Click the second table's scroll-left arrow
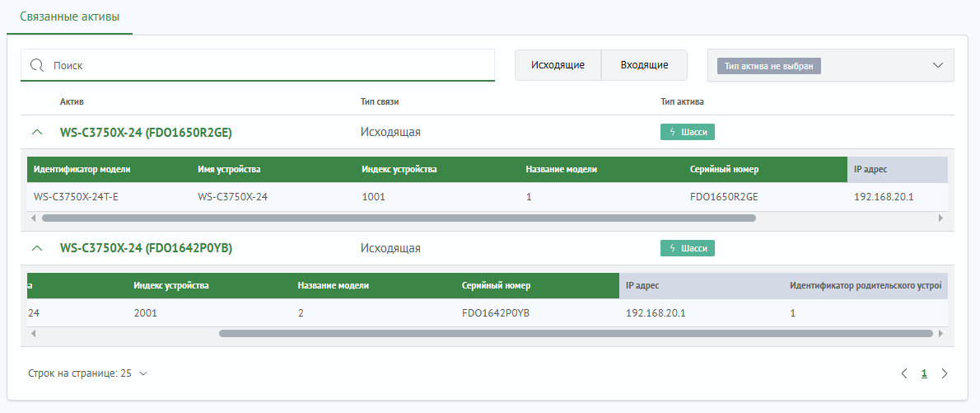Viewport: 980px width, 413px height. [33, 334]
